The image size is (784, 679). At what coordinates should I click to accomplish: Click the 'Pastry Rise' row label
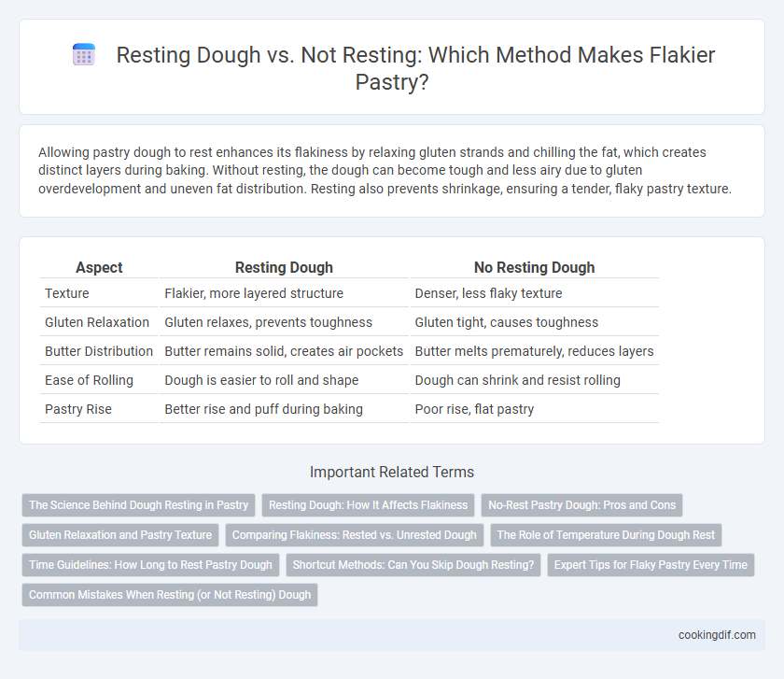(78, 409)
